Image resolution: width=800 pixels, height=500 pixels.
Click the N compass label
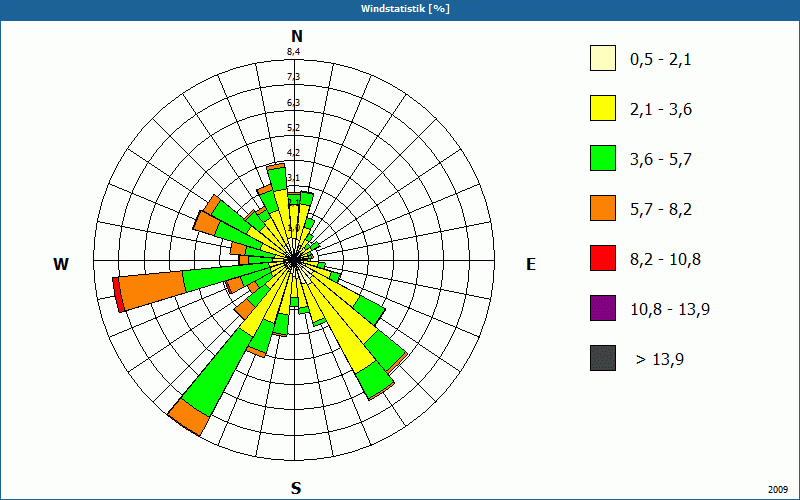297,36
